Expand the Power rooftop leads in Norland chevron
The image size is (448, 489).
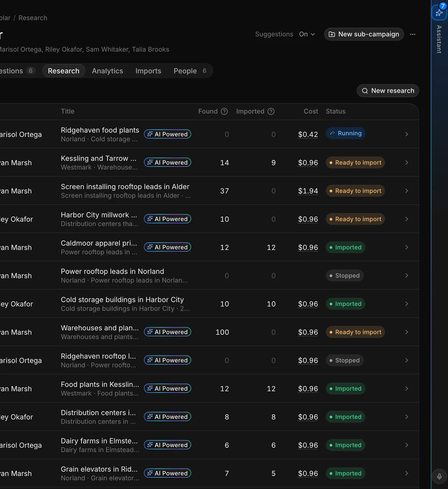point(407,276)
